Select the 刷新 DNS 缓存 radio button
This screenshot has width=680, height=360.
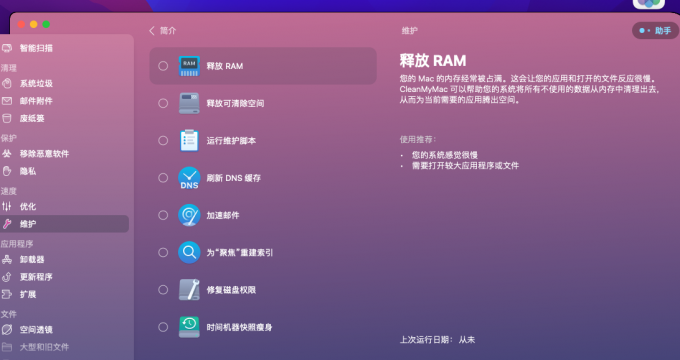(163, 178)
